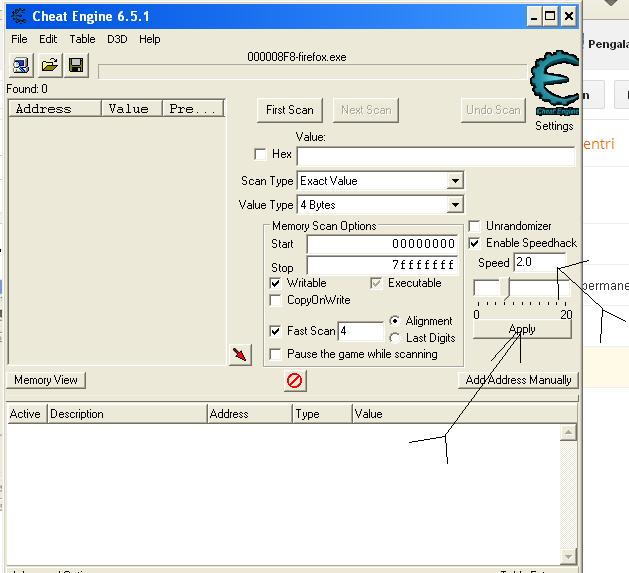Click the Address column header in address table
Image resolution: width=629 pixels, height=573 pixels.
250,414
